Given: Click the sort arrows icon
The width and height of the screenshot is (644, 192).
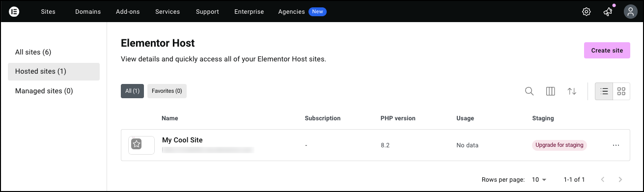Looking at the screenshot, I should (x=572, y=91).
